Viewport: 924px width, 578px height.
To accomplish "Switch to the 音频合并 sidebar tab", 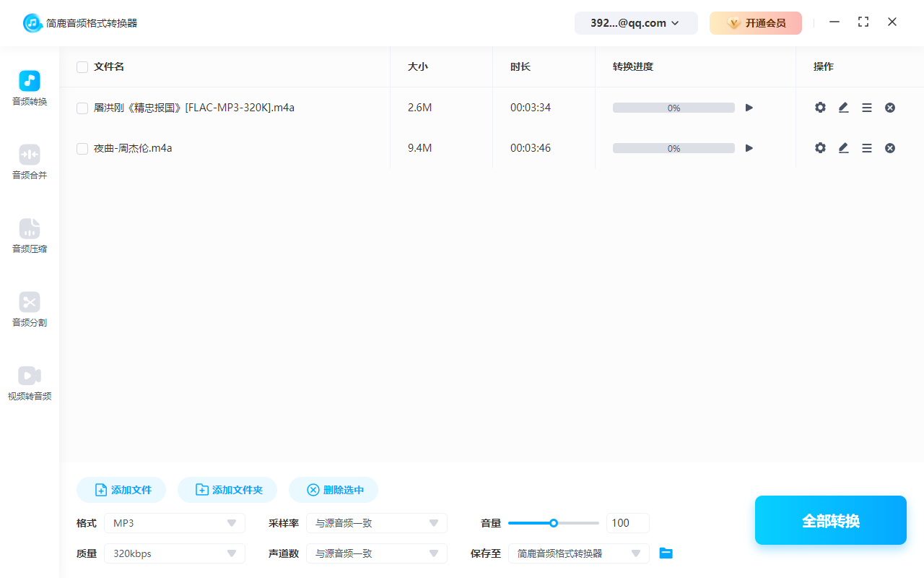I will coord(30,162).
